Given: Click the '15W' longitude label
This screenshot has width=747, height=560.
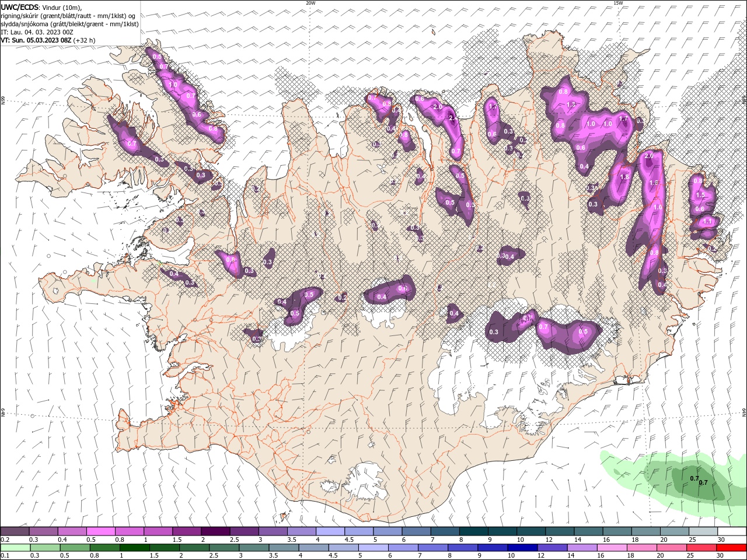Looking at the screenshot, I should click(618, 3).
